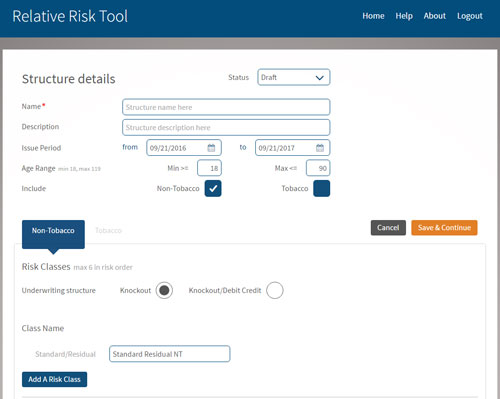Select the Knockout/Debit Credit radio button
This screenshot has height=399, width=500.
point(275,290)
